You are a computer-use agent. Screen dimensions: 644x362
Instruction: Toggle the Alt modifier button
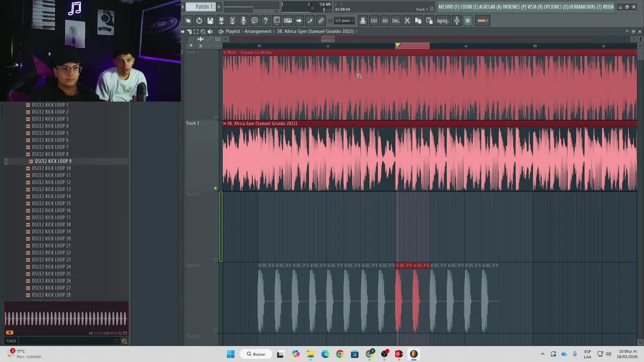click(x=385, y=21)
